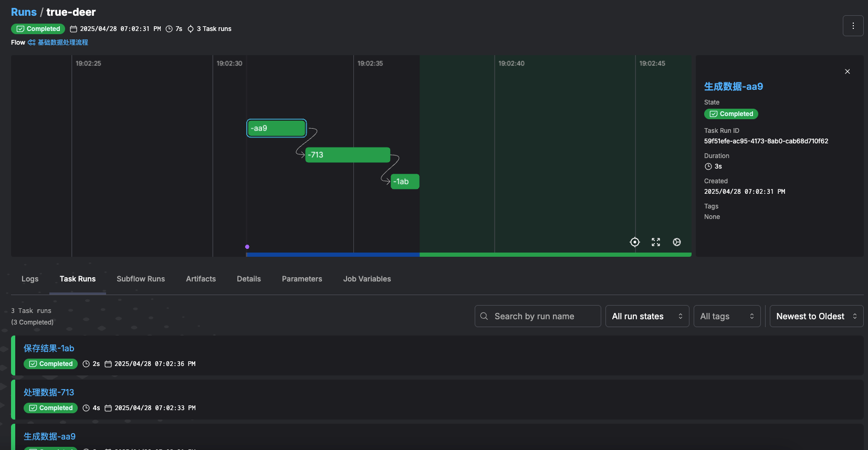Viewport: 868px width, 450px height.
Task: Click the 2025/04/28 07:02:33 PM timestamp
Action: 155,408
